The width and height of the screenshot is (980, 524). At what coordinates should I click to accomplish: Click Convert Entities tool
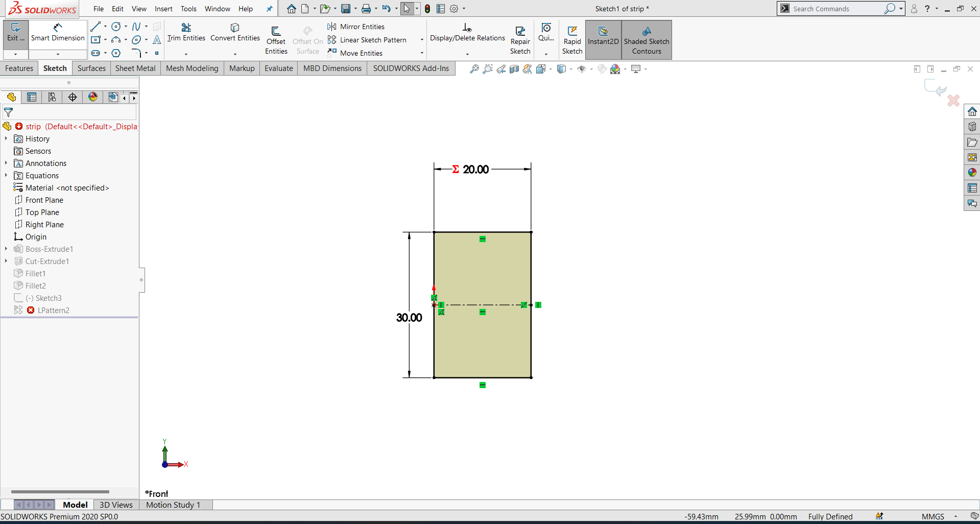pos(235,32)
